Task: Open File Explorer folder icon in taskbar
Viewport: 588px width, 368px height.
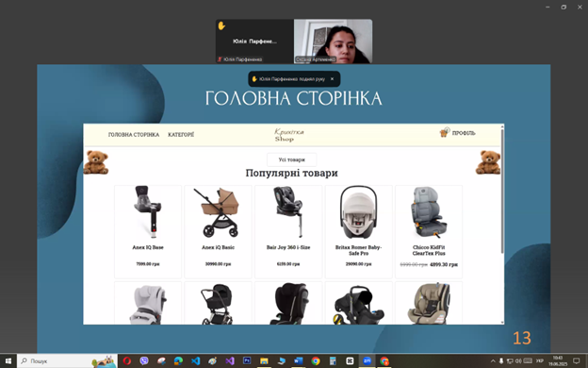Action: [264, 360]
